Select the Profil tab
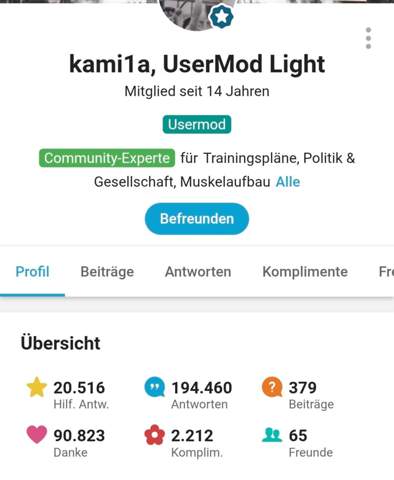394x480 pixels. point(32,272)
